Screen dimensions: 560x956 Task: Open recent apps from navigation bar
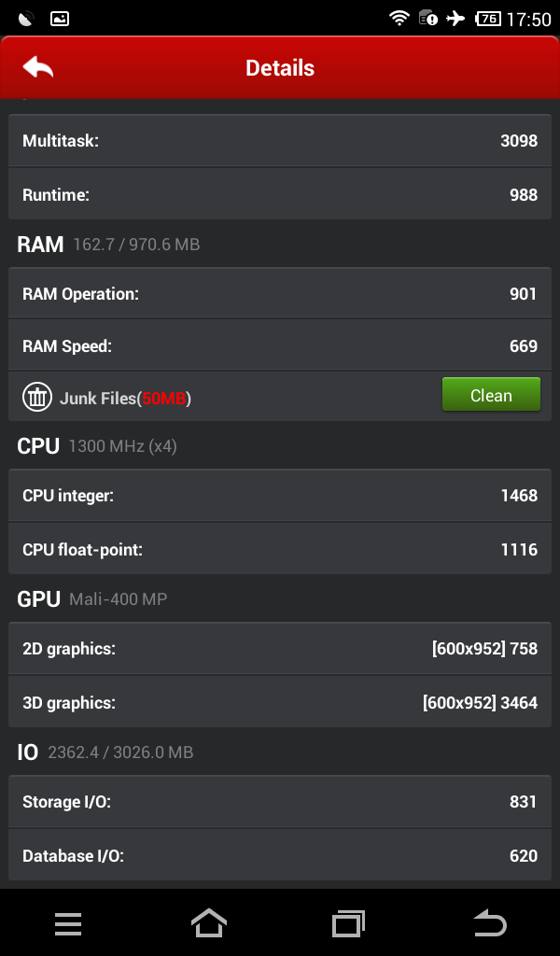(x=348, y=923)
